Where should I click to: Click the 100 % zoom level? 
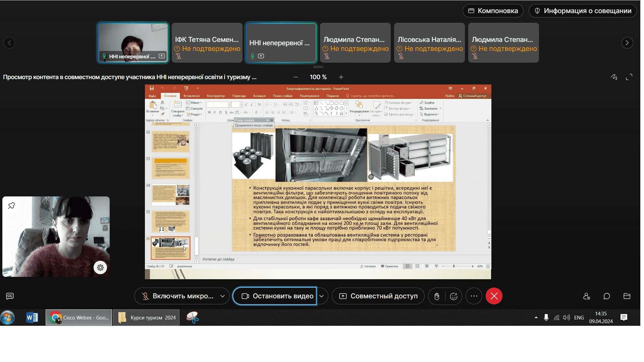pos(318,77)
